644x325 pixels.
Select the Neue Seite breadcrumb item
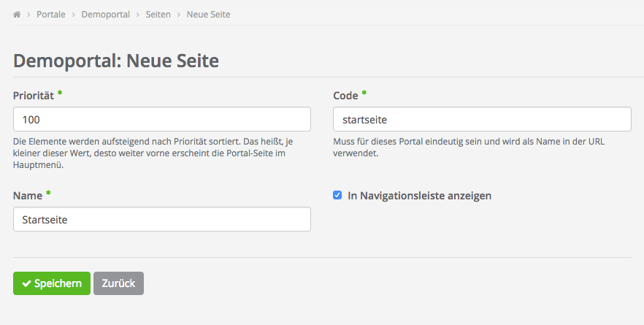[208, 15]
